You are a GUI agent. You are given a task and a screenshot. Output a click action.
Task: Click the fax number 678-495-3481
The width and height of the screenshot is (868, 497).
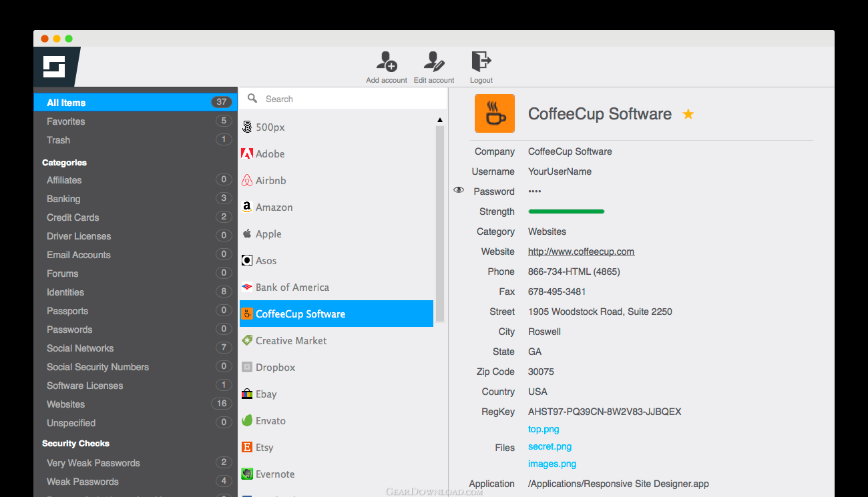click(x=557, y=292)
